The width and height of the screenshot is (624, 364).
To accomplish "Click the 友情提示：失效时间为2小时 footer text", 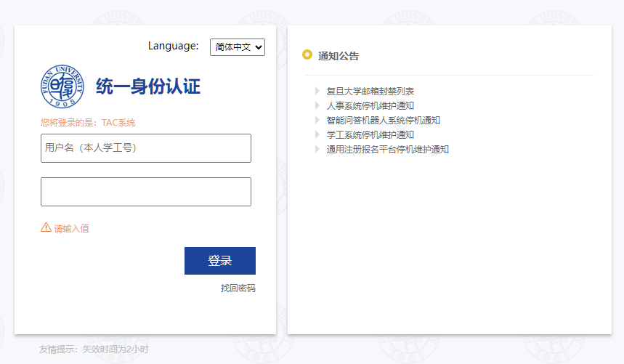I will 94,349.
